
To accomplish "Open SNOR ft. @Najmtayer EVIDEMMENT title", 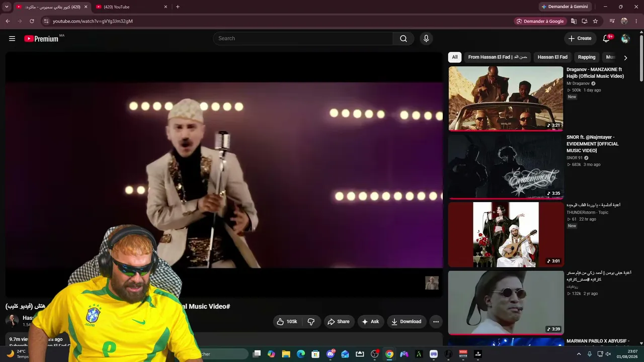I will click(x=593, y=144).
